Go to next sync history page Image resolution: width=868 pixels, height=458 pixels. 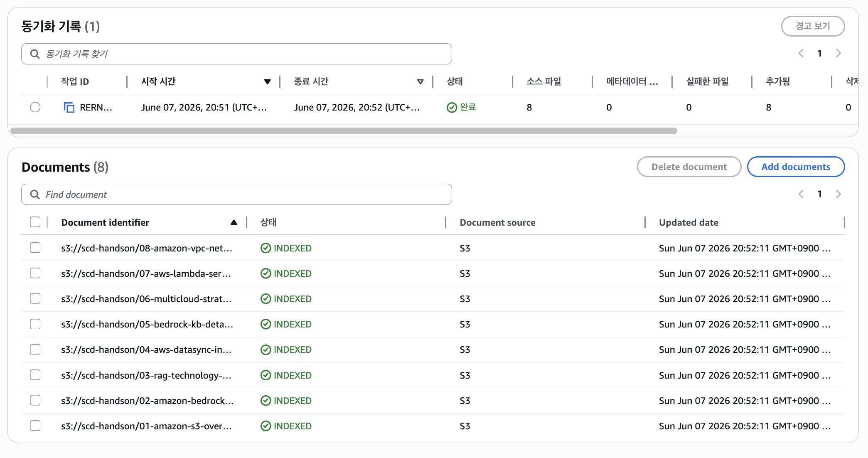[x=838, y=53]
